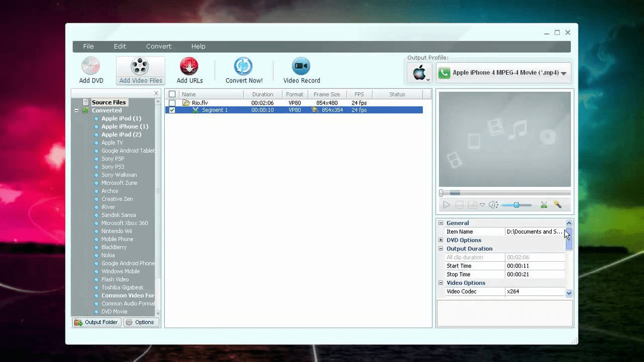Viewport: 644px width, 362px height.
Task: Expand the DVD Options section
Action: coord(441,240)
